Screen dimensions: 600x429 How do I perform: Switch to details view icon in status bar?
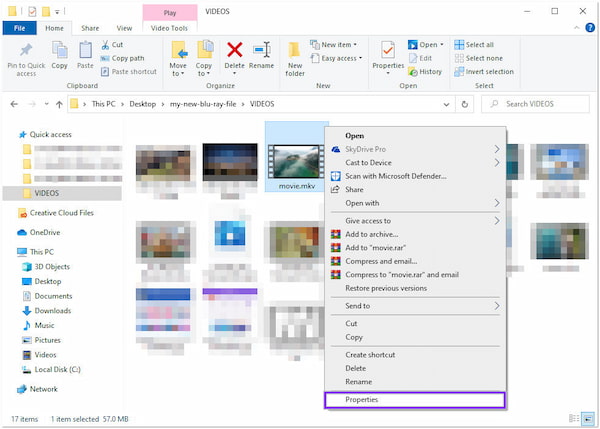click(x=574, y=418)
